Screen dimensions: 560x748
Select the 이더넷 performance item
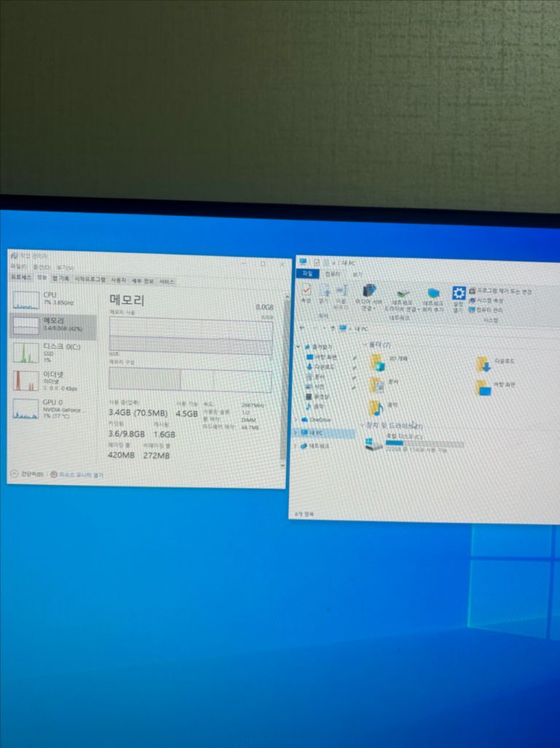[x=52, y=380]
